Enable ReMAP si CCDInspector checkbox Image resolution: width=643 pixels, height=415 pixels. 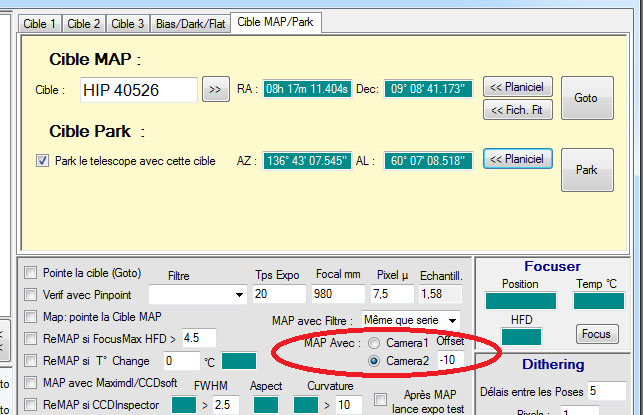[30, 405]
